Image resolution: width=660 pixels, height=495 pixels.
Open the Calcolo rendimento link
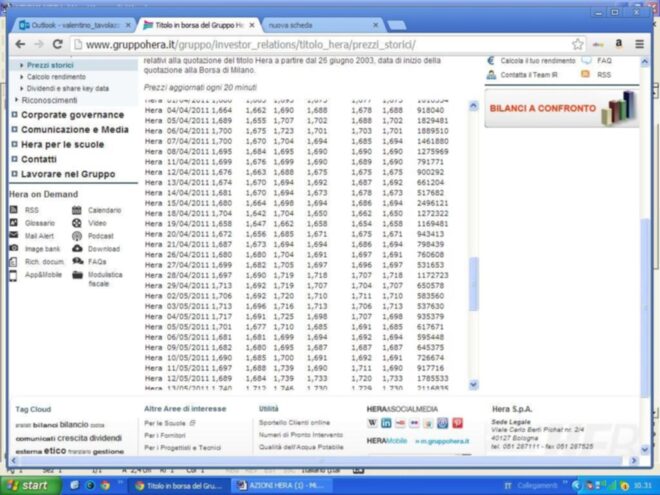click(x=56, y=76)
